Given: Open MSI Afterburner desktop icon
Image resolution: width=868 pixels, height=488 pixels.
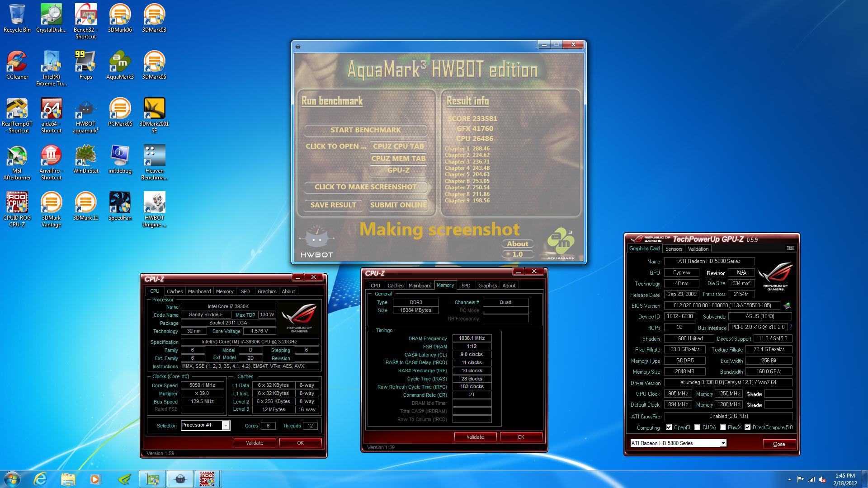Looking at the screenshot, I should coord(17,162).
